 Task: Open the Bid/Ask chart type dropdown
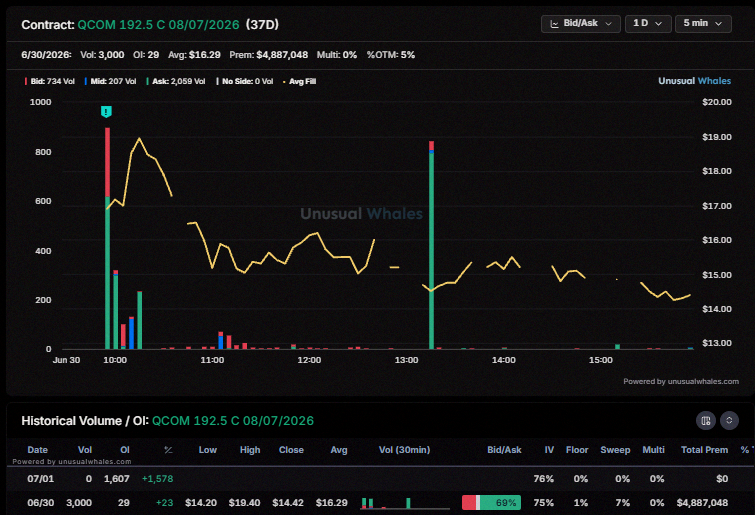click(x=581, y=24)
